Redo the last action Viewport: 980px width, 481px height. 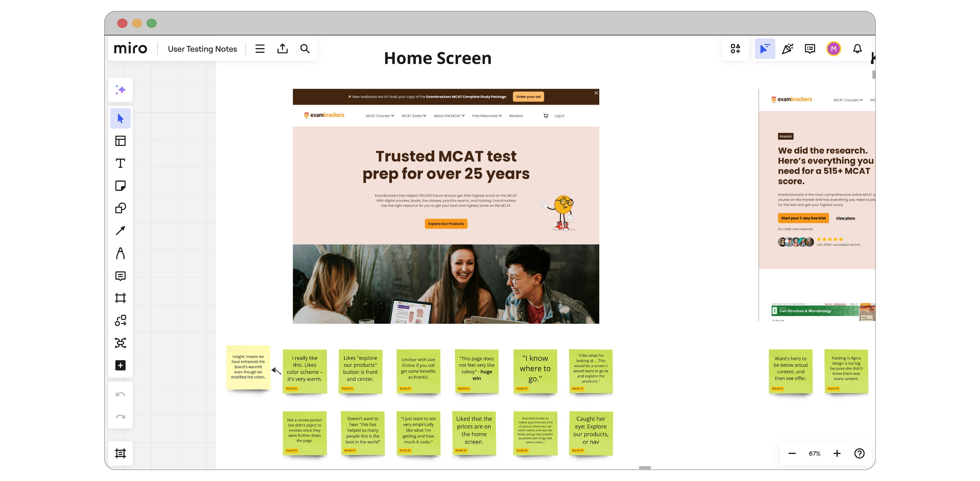pos(120,417)
